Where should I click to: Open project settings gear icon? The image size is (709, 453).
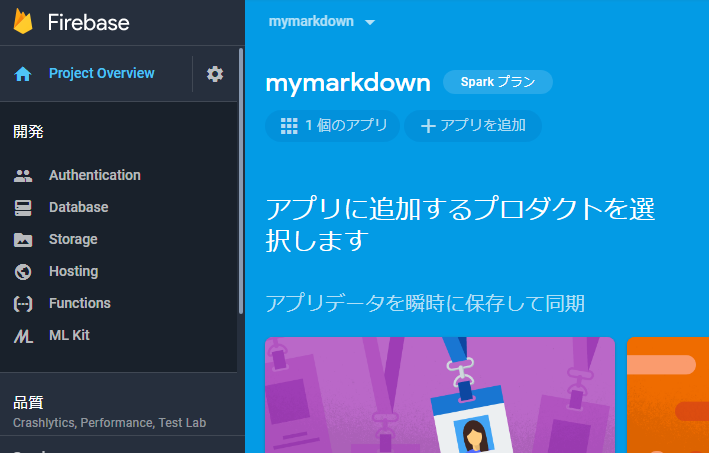coord(215,74)
